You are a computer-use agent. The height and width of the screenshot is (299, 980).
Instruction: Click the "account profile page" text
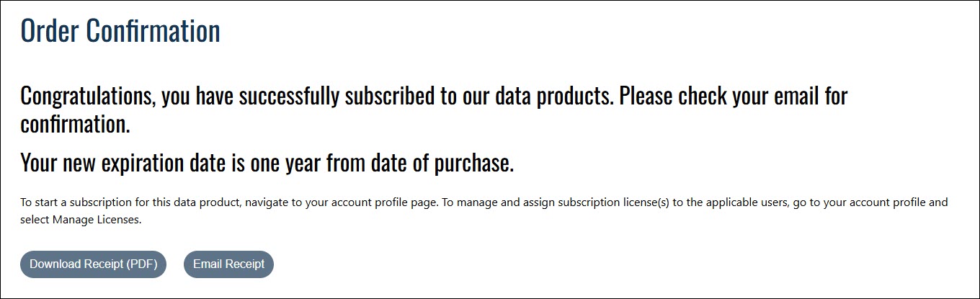pyautogui.click(x=380, y=202)
